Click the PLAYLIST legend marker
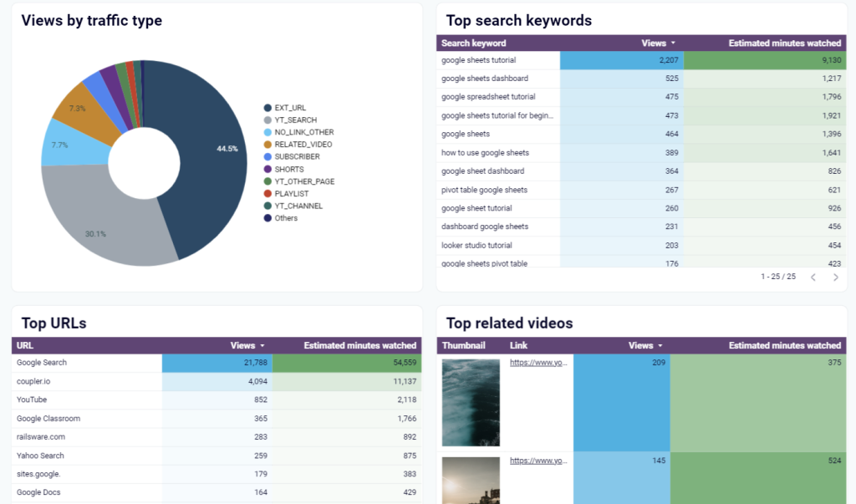The height and width of the screenshot is (504, 856). tap(267, 194)
